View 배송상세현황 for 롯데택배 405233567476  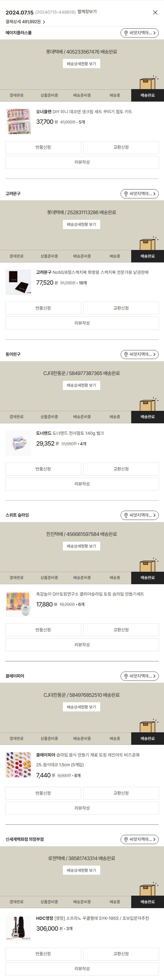(82, 63)
